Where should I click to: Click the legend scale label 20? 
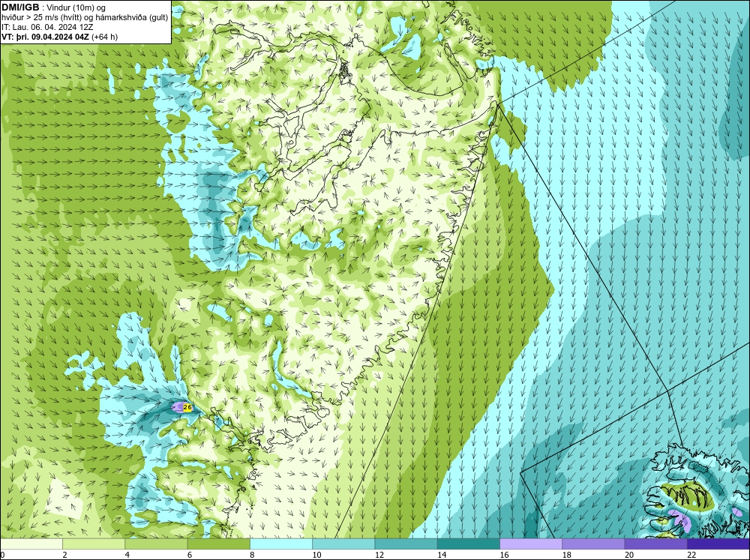(629, 555)
